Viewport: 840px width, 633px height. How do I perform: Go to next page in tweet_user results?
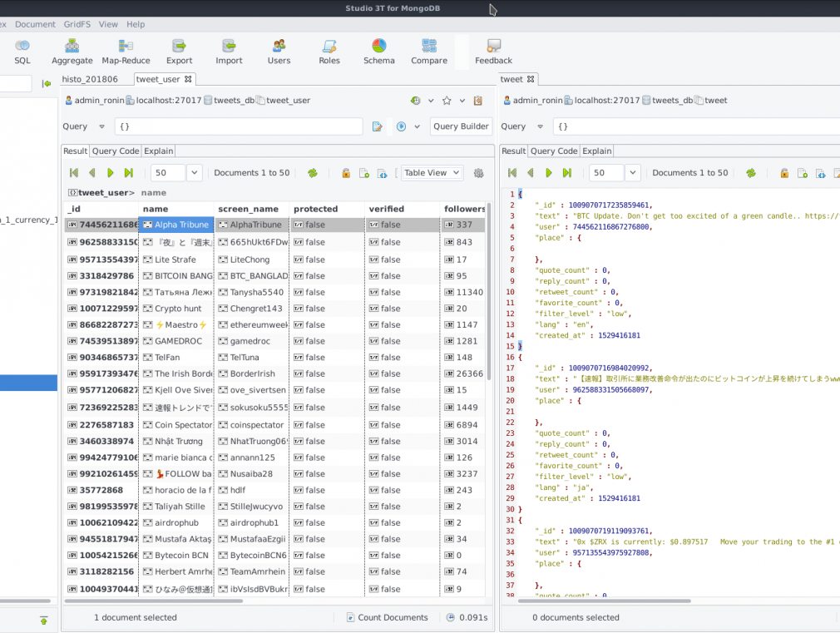pyautogui.click(x=111, y=172)
